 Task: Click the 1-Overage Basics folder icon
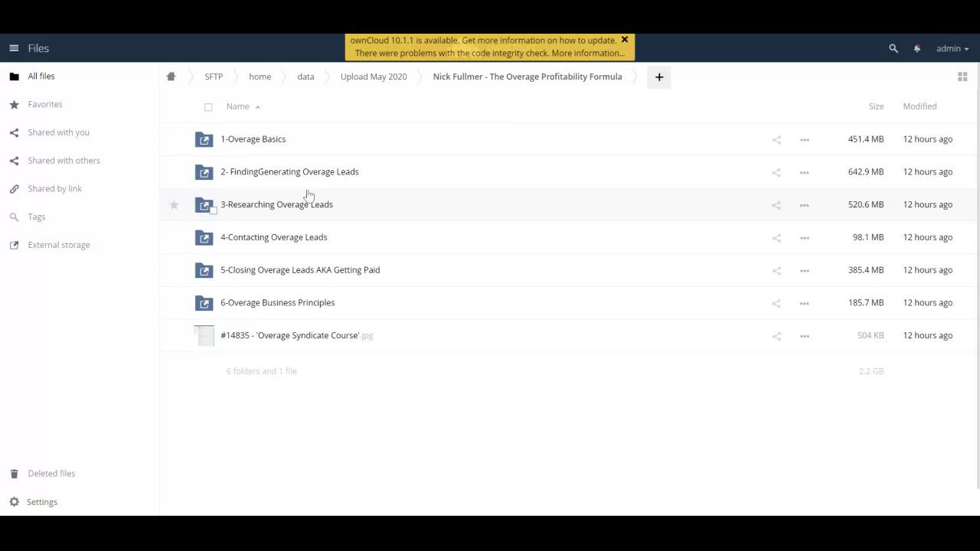(x=204, y=139)
